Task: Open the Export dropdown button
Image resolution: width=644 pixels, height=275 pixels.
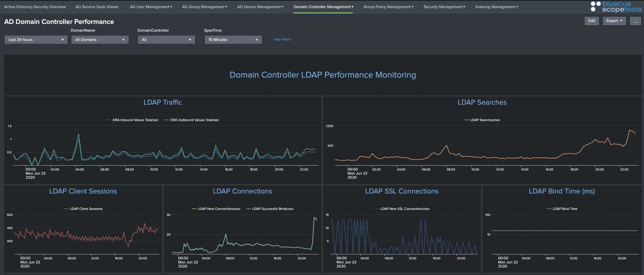Action: 614,21
